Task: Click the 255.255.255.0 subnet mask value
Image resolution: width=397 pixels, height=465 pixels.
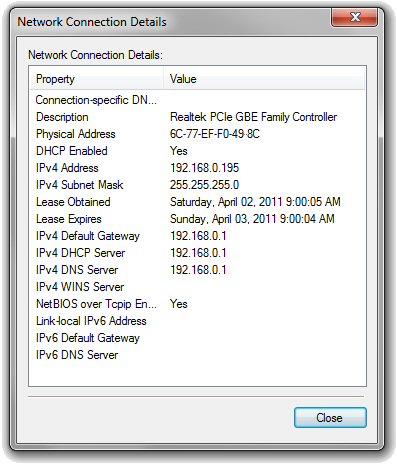Action: (x=204, y=185)
